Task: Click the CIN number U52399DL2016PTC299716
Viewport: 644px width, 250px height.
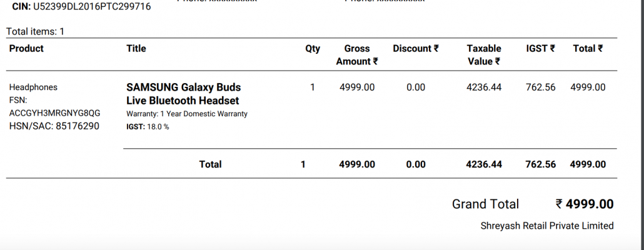Action: pyautogui.click(x=92, y=7)
